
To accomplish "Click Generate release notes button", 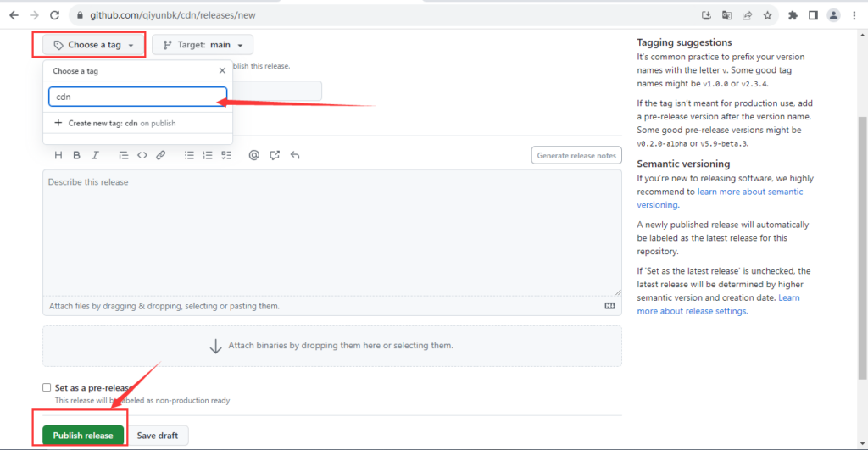I will coord(576,156).
